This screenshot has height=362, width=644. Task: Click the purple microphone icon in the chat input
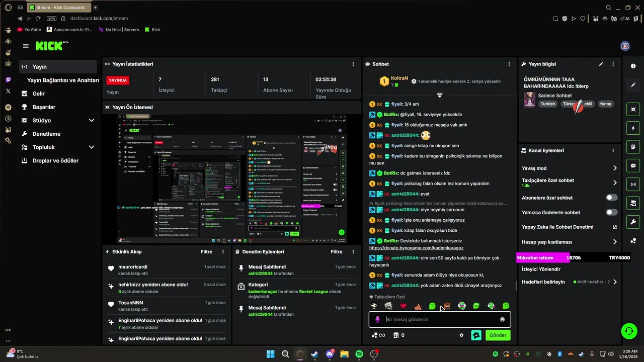[x=377, y=319]
